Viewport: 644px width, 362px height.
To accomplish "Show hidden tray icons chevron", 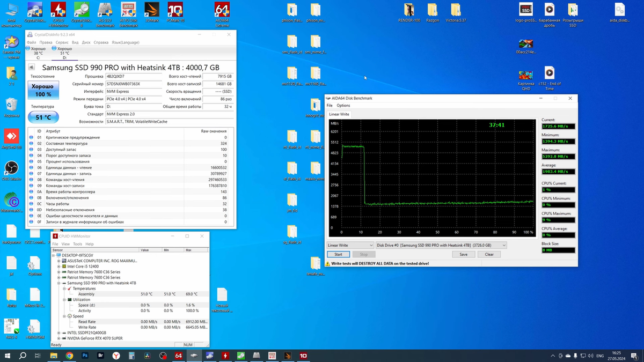I will click(x=553, y=356).
